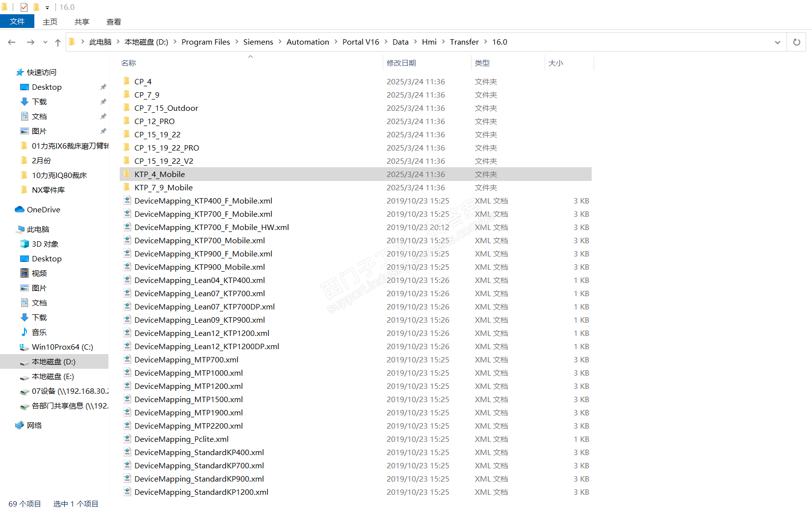The width and height of the screenshot is (812, 510).
Task: Select 网络 in the navigation pane
Action: click(34, 426)
